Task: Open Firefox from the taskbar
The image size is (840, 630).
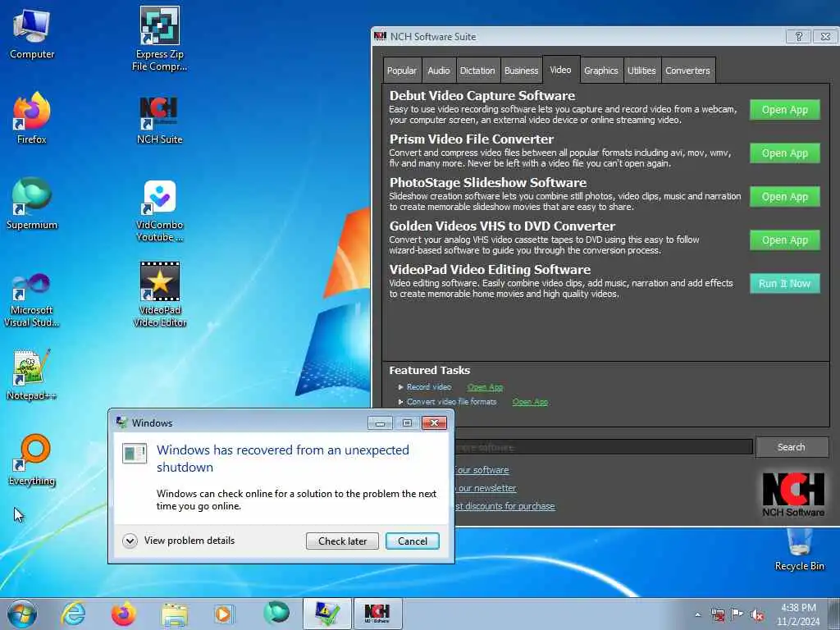Action: click(x=124, y=614)
